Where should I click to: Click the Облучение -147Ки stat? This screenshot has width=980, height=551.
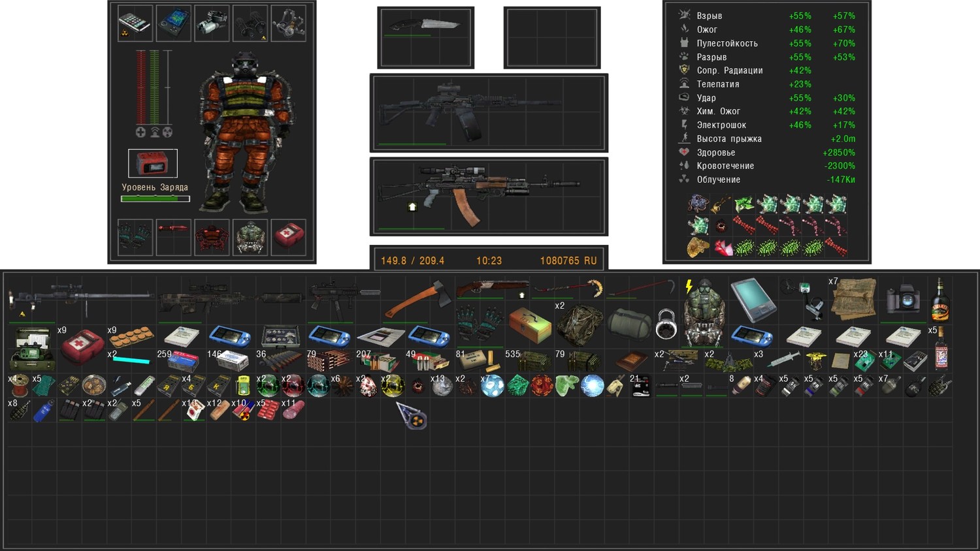click(x=766, y=180)
